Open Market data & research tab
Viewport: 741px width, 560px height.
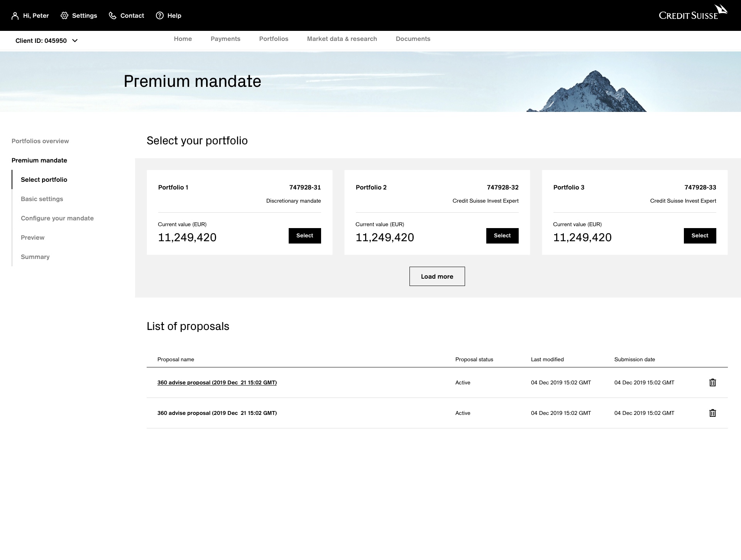click(342, 39)
